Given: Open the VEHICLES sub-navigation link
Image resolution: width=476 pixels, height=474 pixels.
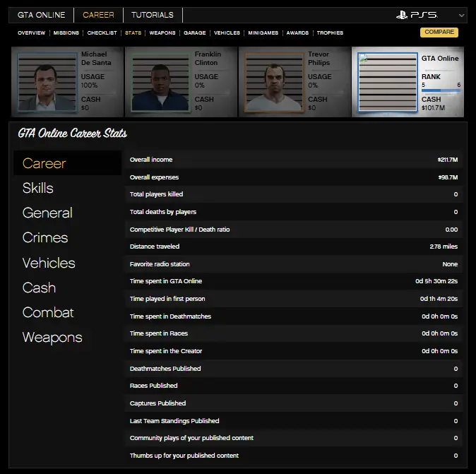Looking at the screenshot, I should pyautogui.click(x=227, y=32).
